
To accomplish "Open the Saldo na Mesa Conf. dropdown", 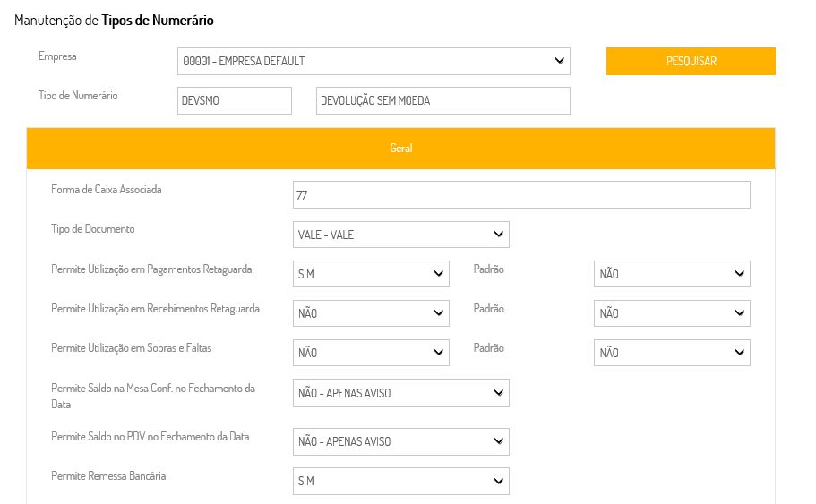I will coord(400,393).
